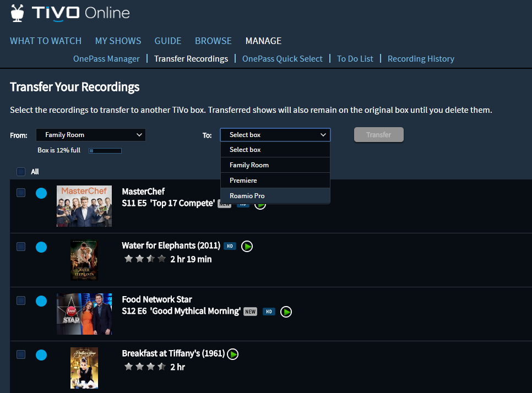Viewport: 532px width, 393px height.
Task: Tick the Breakfast at Tiffany's checkbox
Action: click(x=21, y=354)
